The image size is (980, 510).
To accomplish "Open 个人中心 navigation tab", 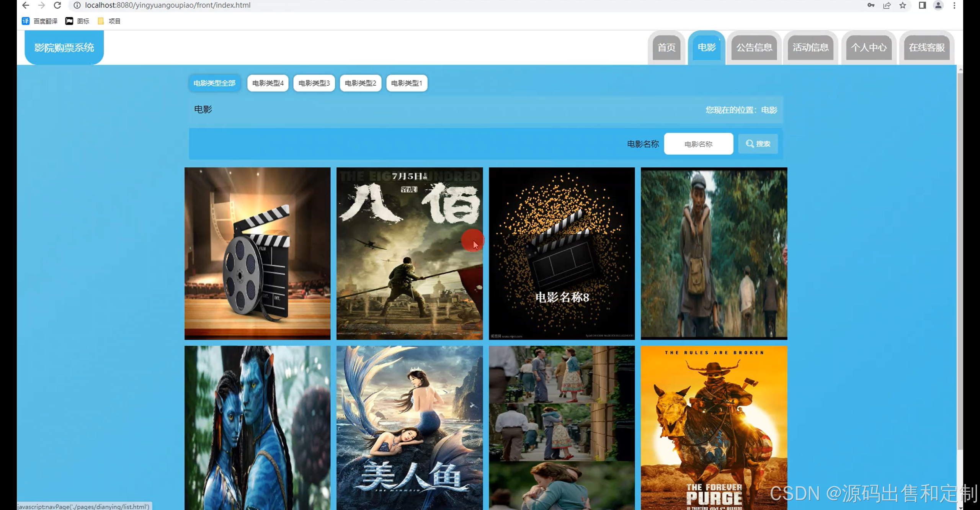I will click(868, 47).
